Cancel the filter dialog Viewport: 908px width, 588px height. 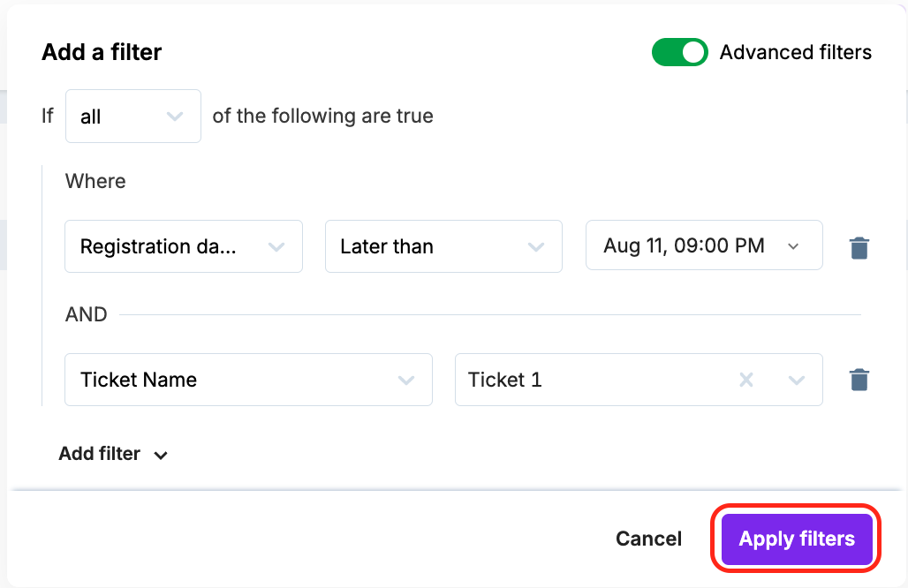[648, 539]
